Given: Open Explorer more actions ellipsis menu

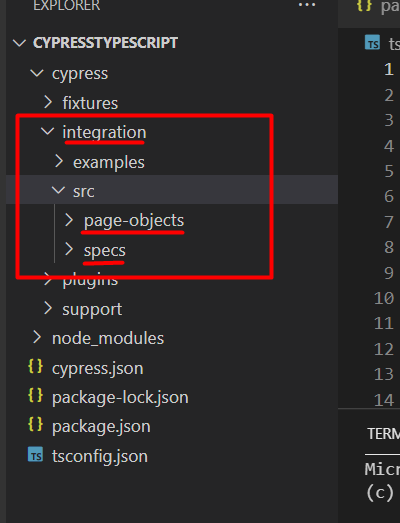Looking at the screenshot, I should (x=307, y=5).
